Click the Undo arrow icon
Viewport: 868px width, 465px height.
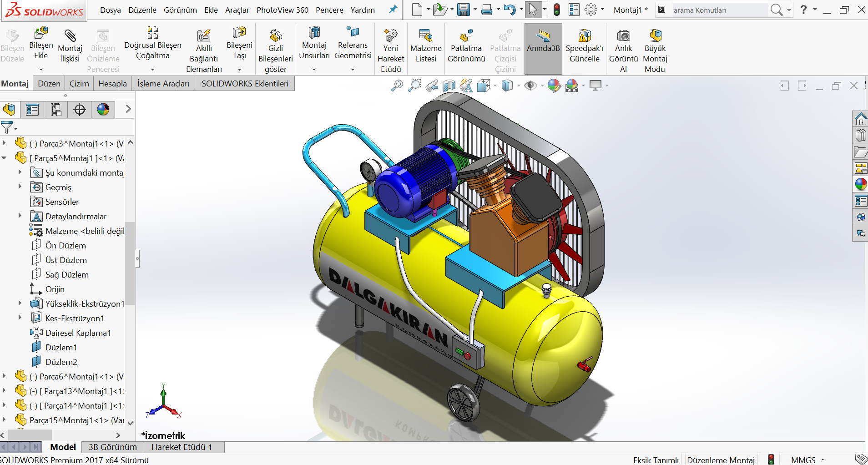pyautogui.click(x=510, y=10)
